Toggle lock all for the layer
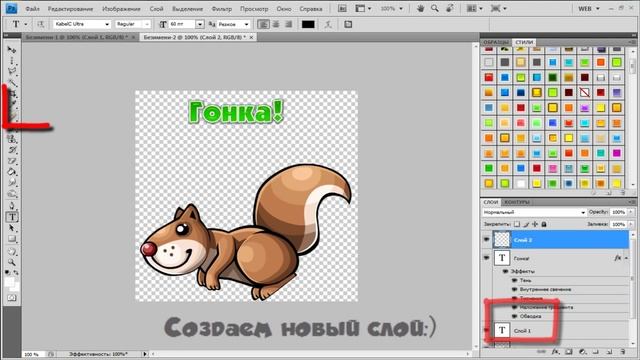The width and height of the screenshot is (640, 360). coord(544,224)
